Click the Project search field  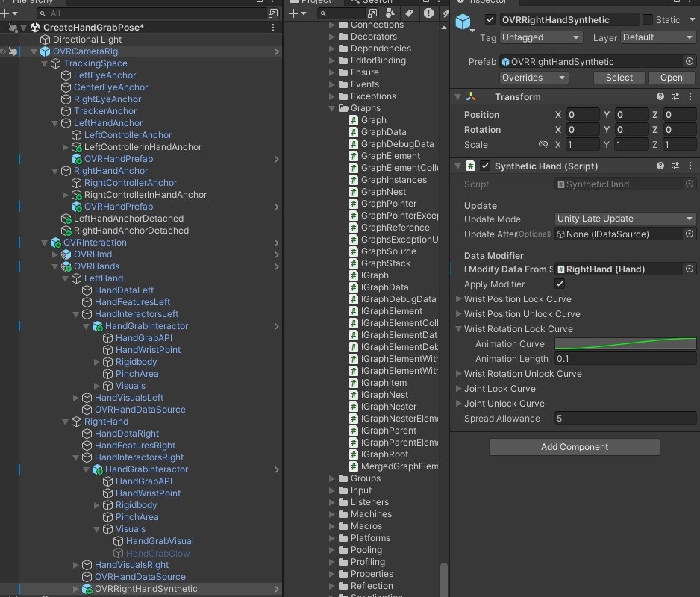[343, 13]
